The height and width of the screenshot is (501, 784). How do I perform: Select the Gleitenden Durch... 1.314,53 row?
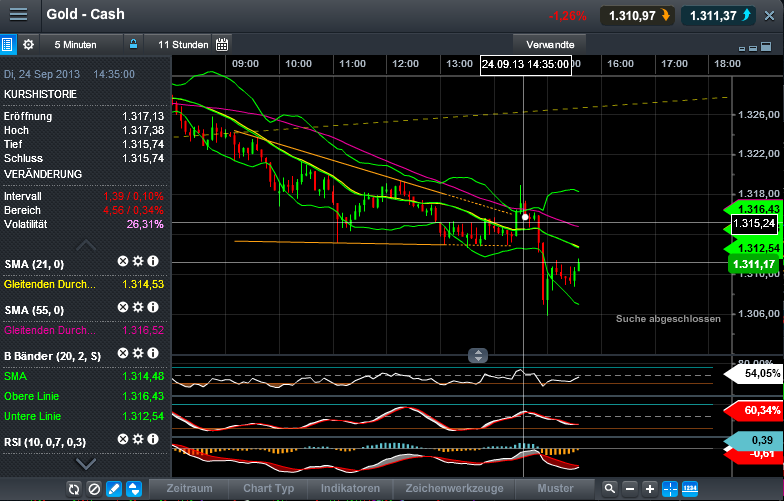(x=84, y=284)
